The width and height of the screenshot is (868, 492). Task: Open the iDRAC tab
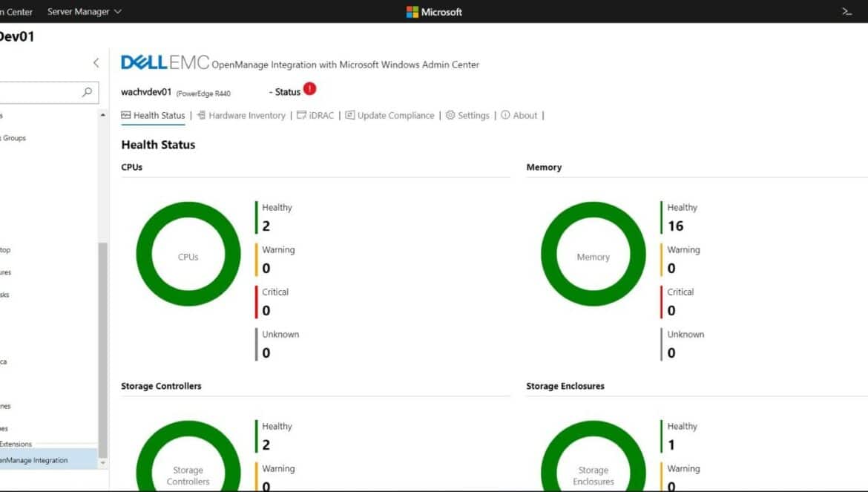click(x=315, y=115)
